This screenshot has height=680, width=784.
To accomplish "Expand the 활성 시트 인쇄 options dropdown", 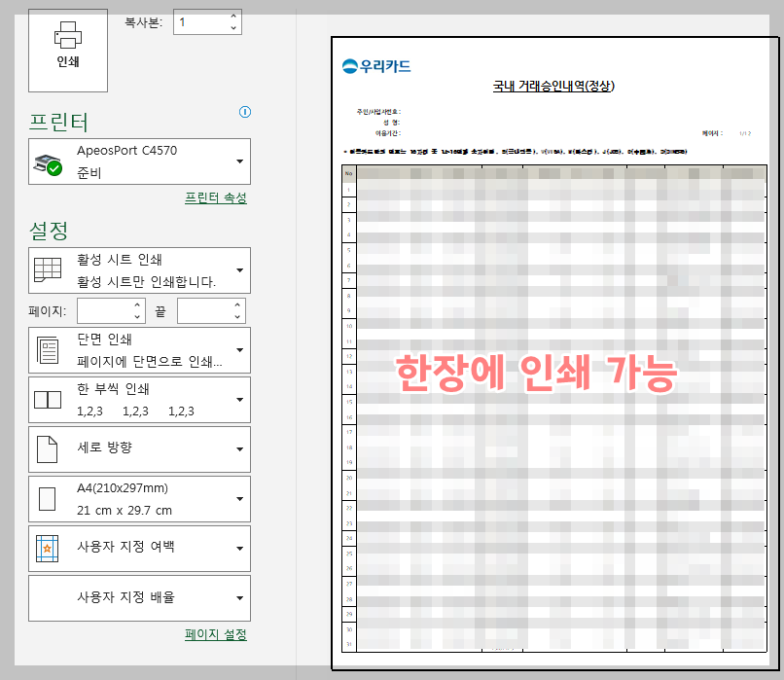I will 240,269.
